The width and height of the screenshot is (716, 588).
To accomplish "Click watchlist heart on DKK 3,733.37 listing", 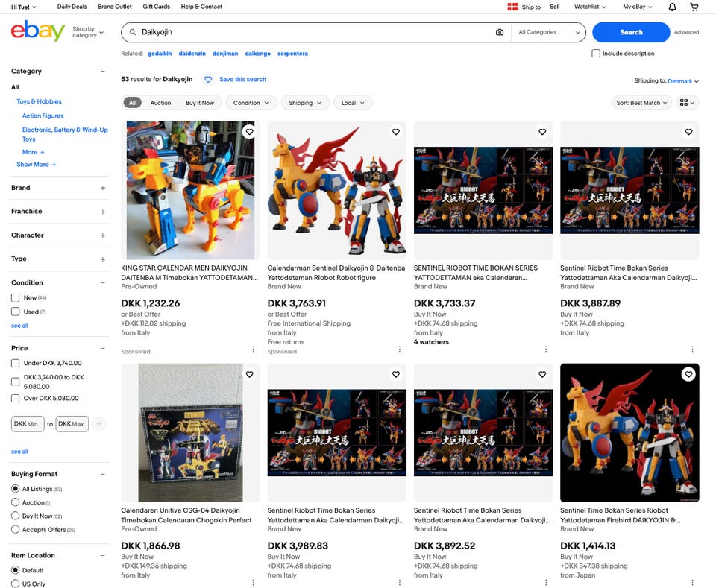I will (542, 132).
